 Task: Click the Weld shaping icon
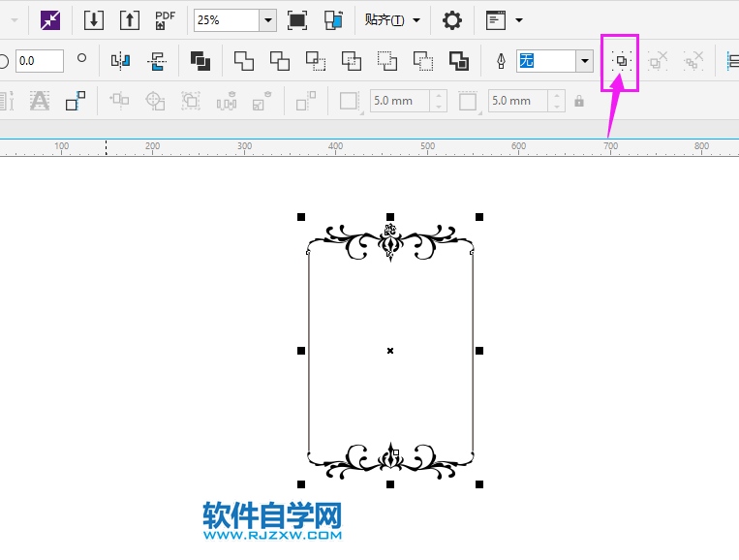[x=244, y=61]
